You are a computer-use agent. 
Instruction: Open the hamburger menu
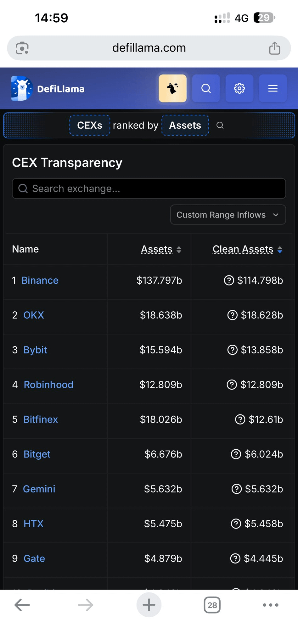coord(273,88)
